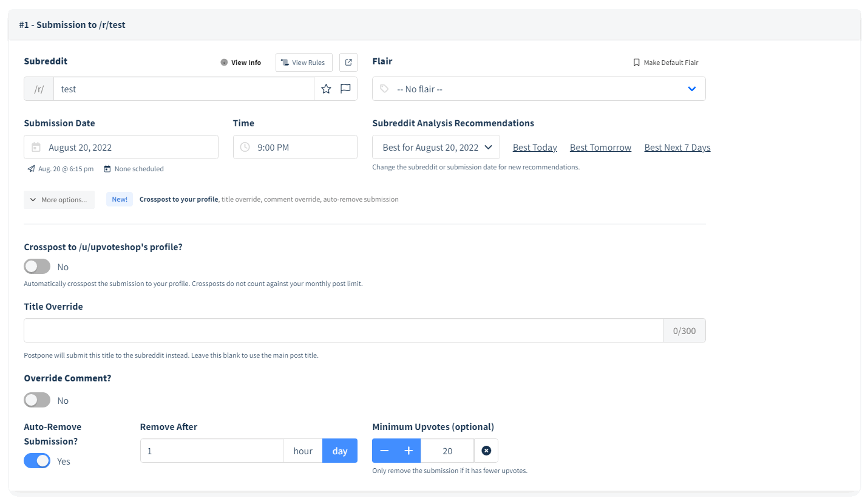The height and width of the screenshot is (501, 868).
Task: Collapse the More options section
Action: pos(59,200)
